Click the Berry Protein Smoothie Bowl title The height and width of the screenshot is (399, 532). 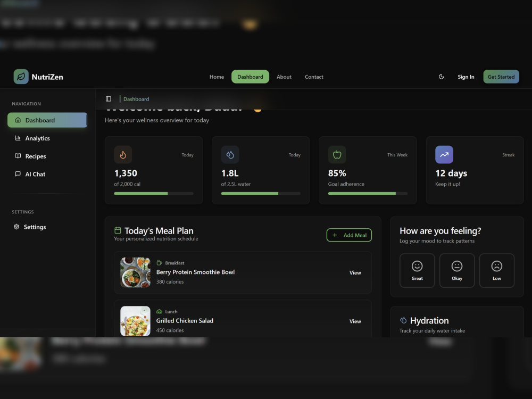tap(195, 272)
